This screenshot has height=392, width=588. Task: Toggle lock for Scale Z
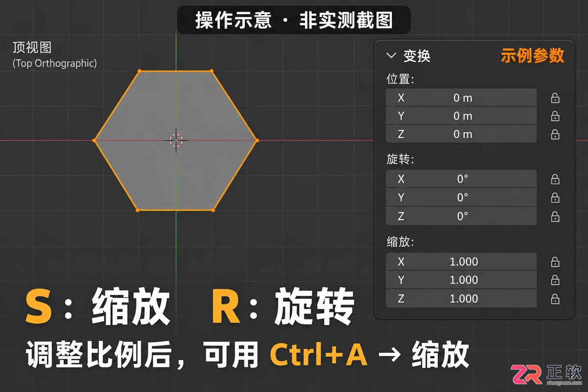click(x=555, y=299)
